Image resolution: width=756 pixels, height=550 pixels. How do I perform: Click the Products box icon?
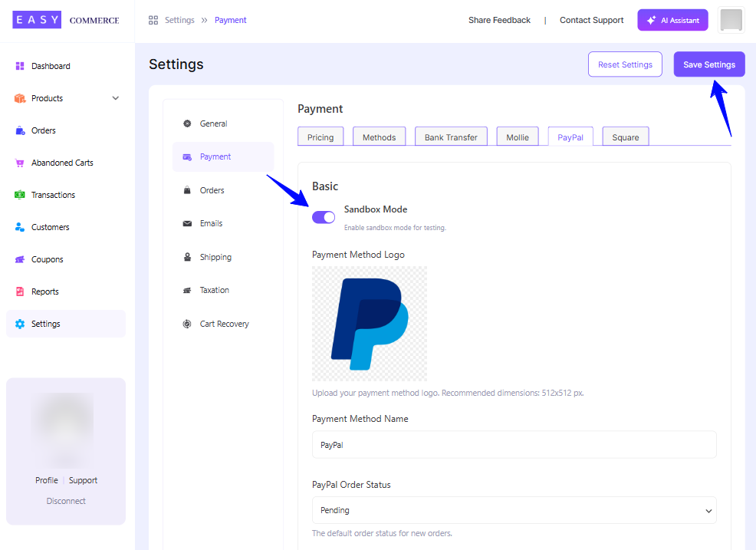(x=20, y=98)
